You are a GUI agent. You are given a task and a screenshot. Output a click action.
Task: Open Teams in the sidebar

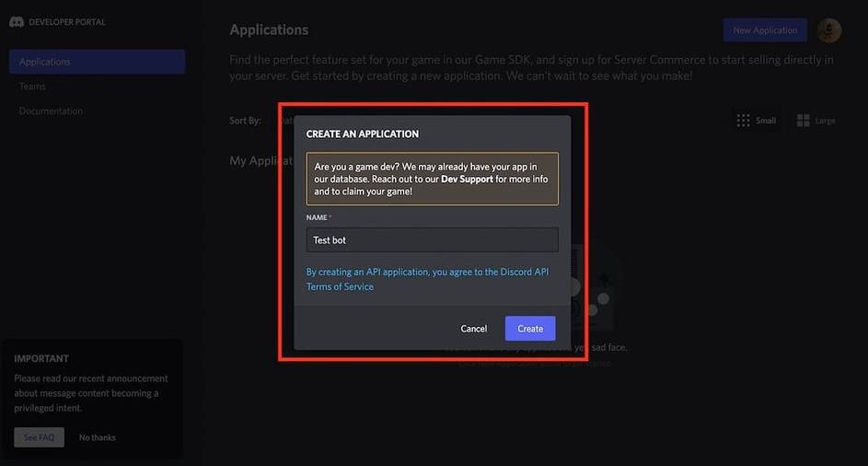[32, 87]
